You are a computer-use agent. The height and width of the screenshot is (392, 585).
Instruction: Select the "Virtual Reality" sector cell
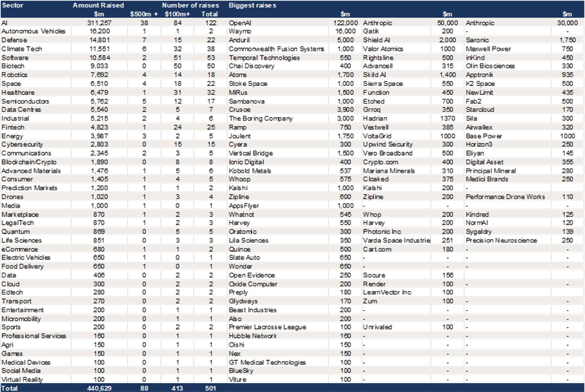[x=22, y=379]
